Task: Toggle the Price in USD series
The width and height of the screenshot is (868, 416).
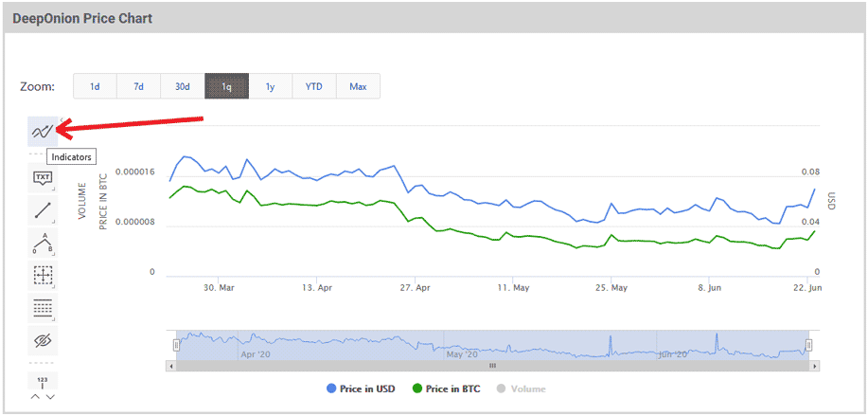Action: 361,389
